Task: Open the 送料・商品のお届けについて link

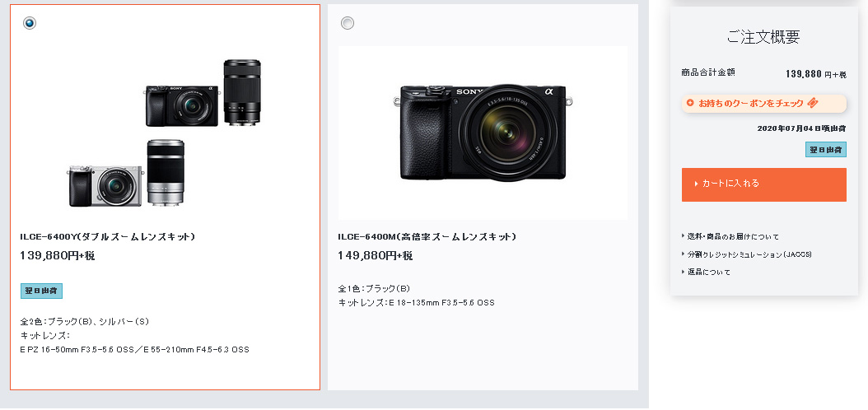Action: click(x=733, y=237)
